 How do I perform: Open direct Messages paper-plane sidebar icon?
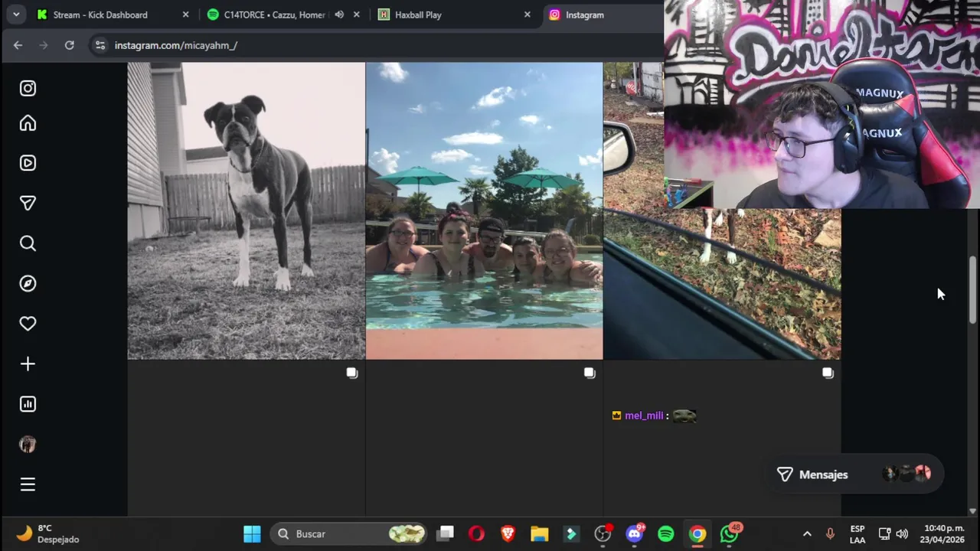pos(28,203)
